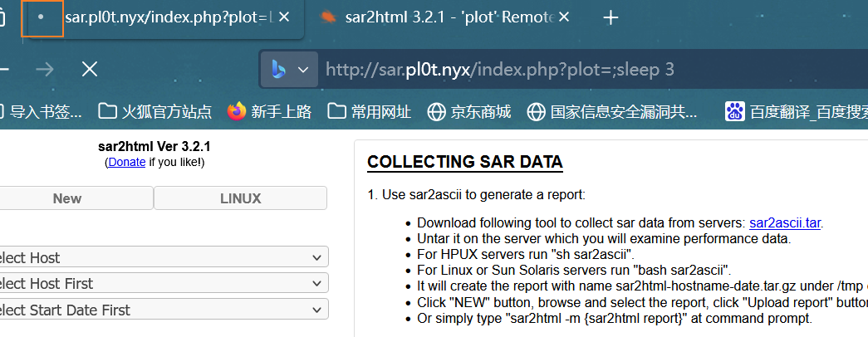This screenshot has height=337, width=868.
Task: Click the LINUX button
Action: click(x=240, y=198)
